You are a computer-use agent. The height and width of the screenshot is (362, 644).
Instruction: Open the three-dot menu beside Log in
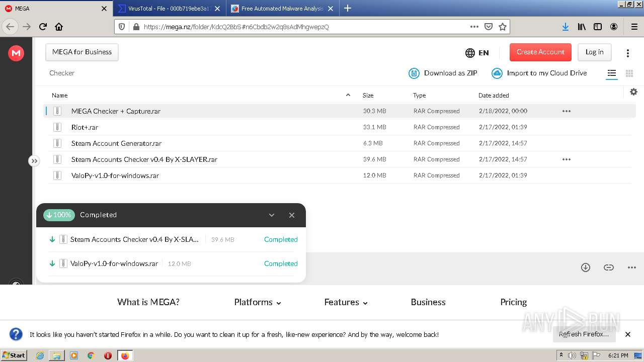[627, 53]
